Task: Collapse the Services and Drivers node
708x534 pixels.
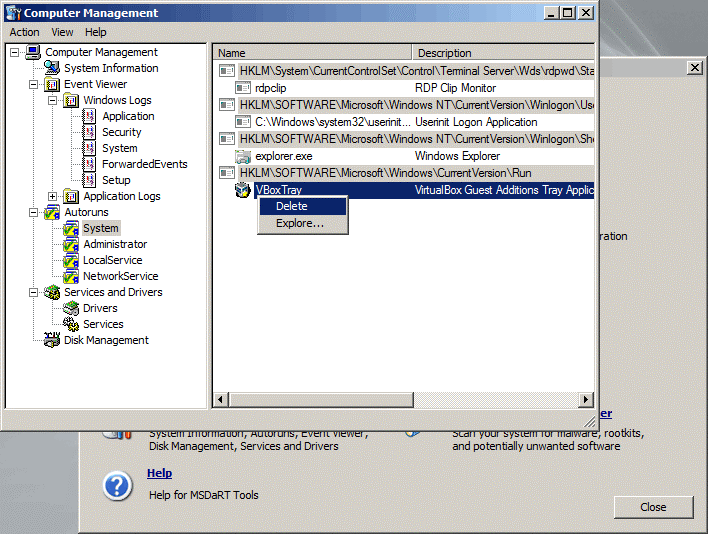Action: click(33, 293)
